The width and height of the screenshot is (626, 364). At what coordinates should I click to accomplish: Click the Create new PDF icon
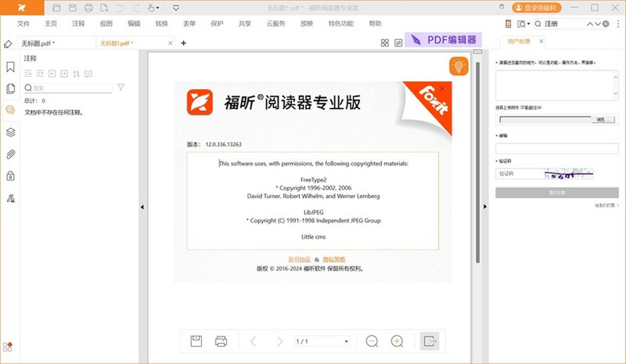click(104, 8)
